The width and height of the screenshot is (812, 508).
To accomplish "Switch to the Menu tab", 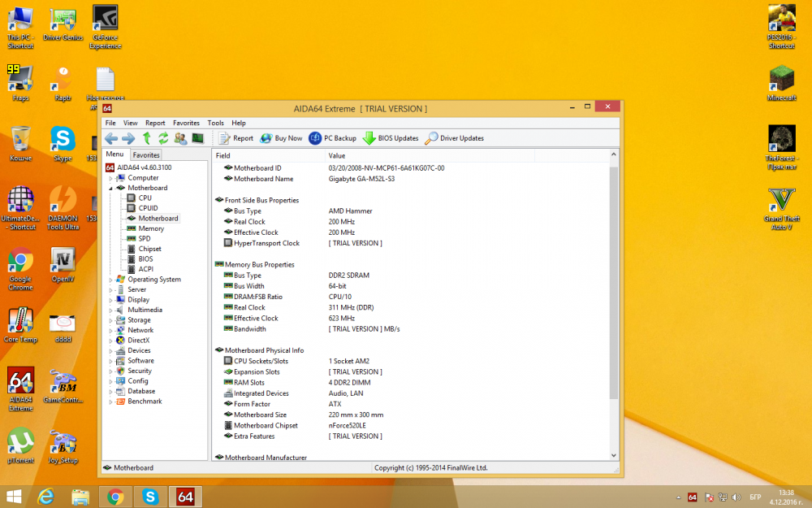I will point(115,154).
